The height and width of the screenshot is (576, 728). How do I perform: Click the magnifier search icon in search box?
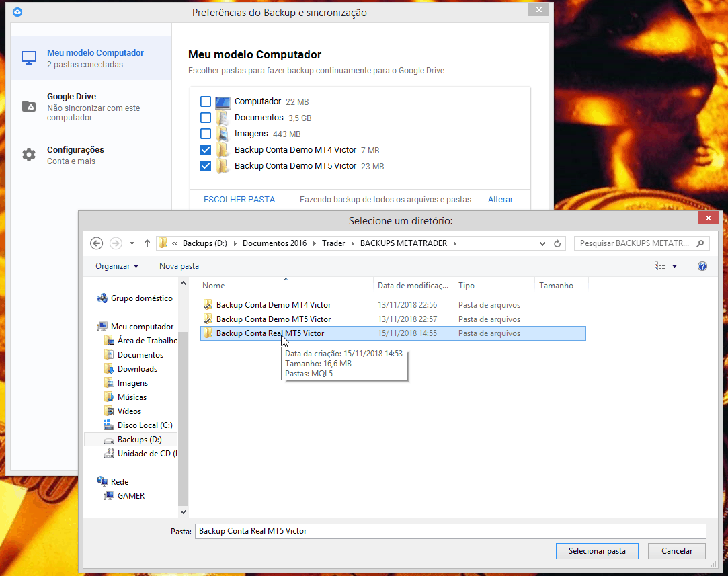pyautogui.click(x=700, y=243)
